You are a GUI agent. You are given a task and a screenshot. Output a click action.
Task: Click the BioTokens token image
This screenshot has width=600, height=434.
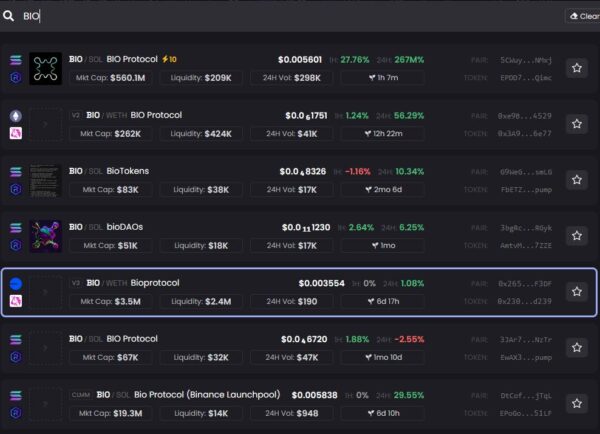tap(46, 180)
